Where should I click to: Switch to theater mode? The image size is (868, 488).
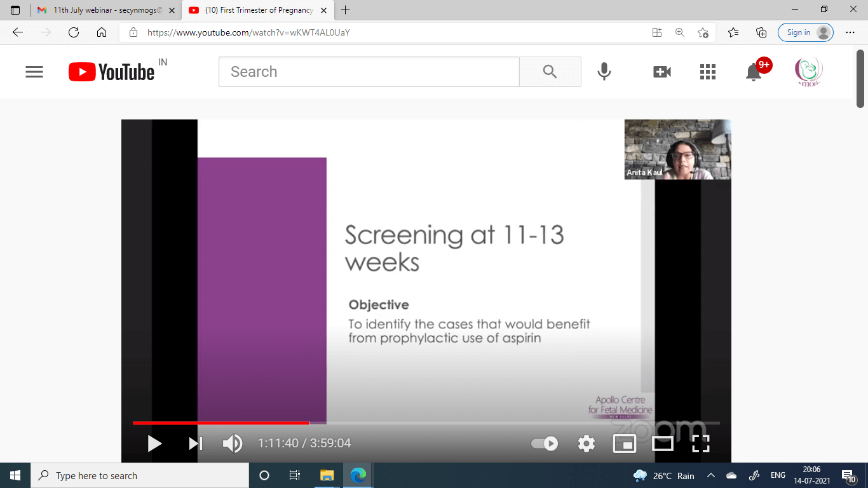pos(663,443)
